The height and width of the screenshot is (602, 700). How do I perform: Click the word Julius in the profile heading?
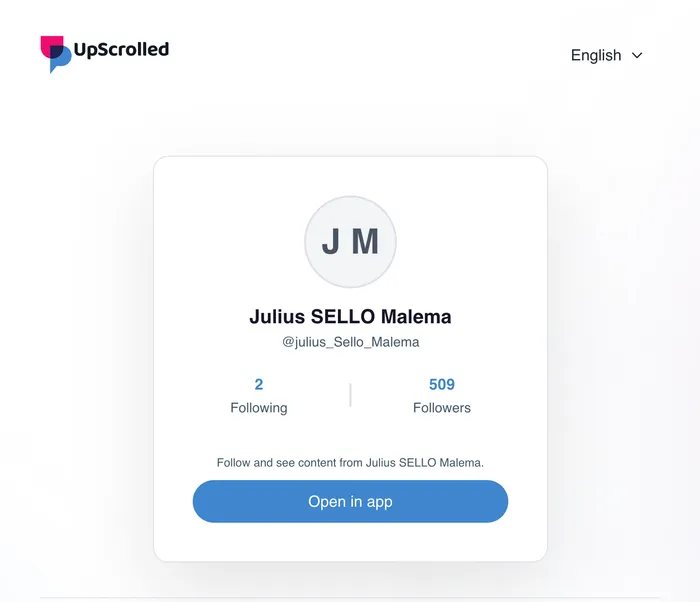[277, 317]
